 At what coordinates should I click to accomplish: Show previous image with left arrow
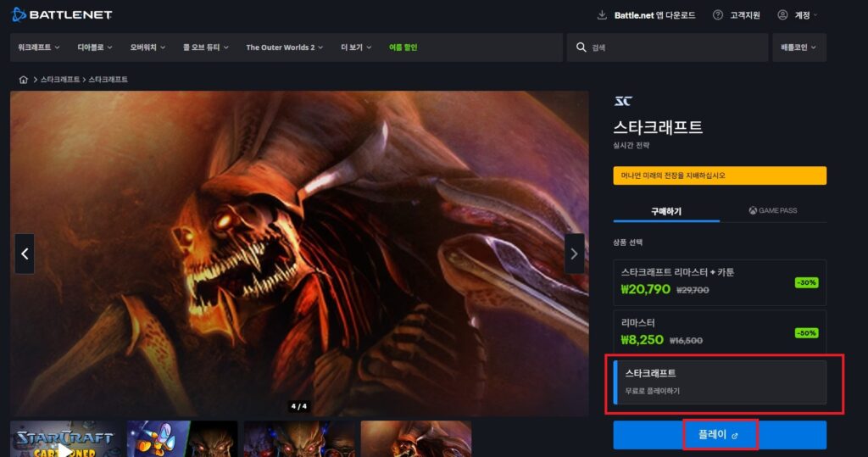pos(25,254)
